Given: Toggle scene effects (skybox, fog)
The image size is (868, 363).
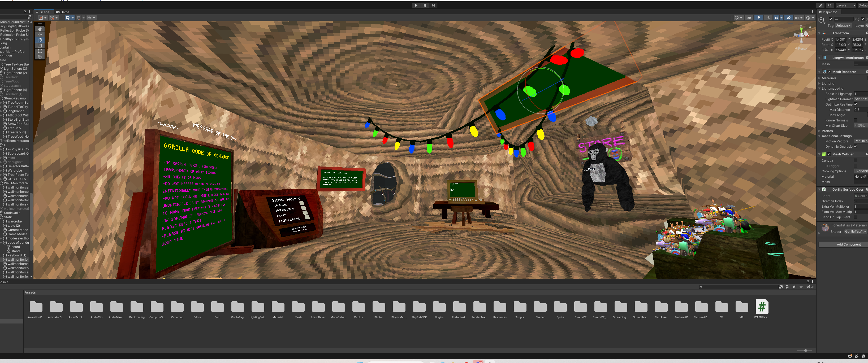Looking at the screenshot, I should pos(776,18).
